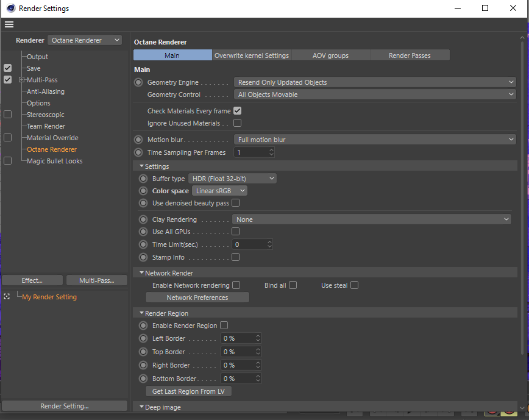Collapse the Network Render section

pos(141,272)
